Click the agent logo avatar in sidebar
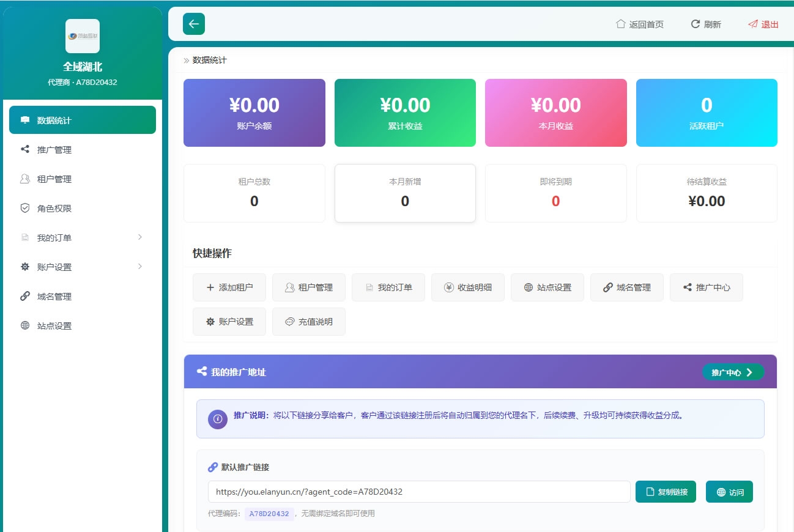The image size is (794, 532). 83,36
